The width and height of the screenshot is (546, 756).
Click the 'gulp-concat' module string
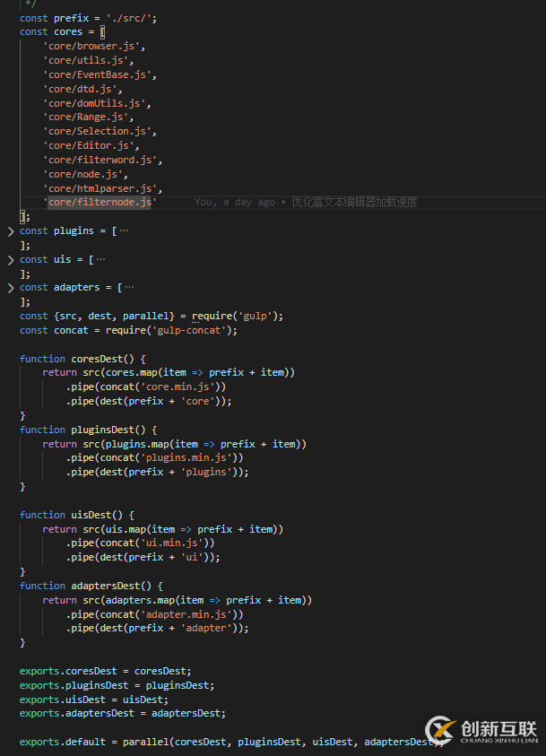188,331
